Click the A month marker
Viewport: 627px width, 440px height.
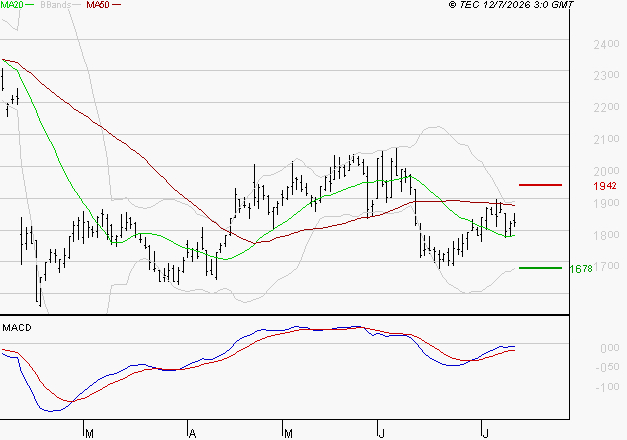click(192, 434)
